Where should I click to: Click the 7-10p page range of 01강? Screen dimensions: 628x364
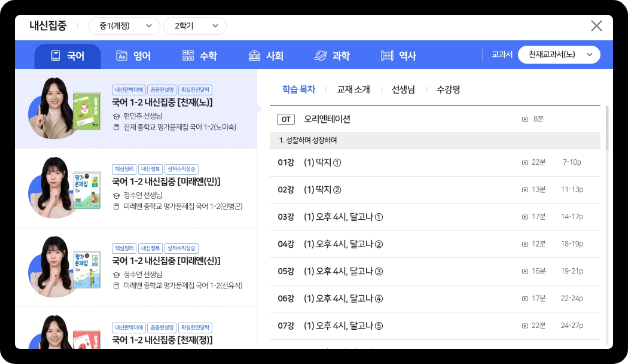[x=572, y=163]
